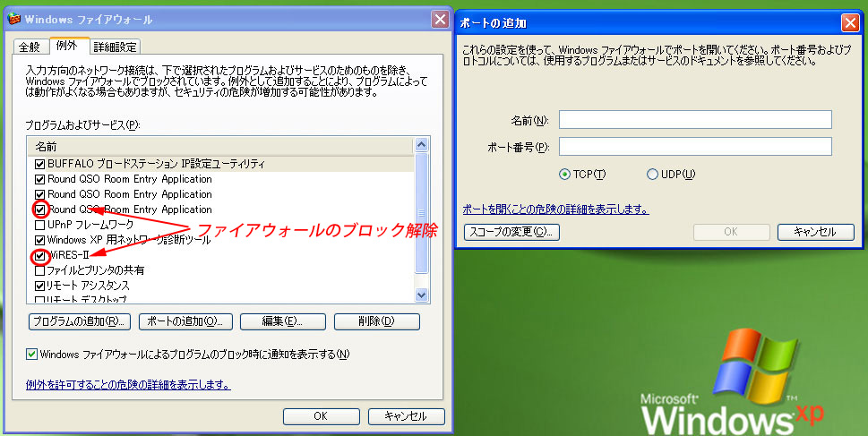The image size is (868, 436).
Task: Click the スコープの変更 button
Action: [x=511, y=232]
